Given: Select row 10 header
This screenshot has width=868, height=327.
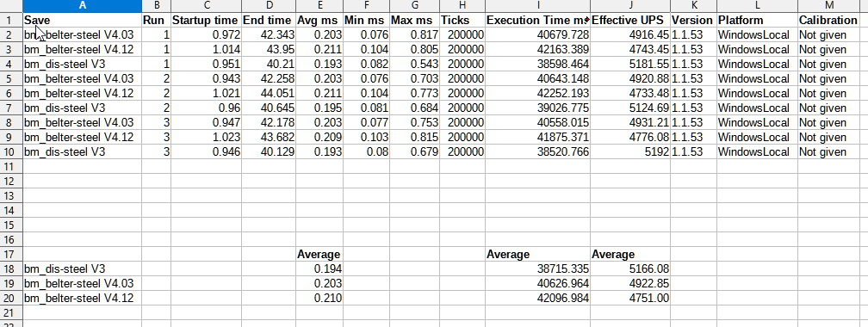Looking at the screenshot, I should (11, 151).
